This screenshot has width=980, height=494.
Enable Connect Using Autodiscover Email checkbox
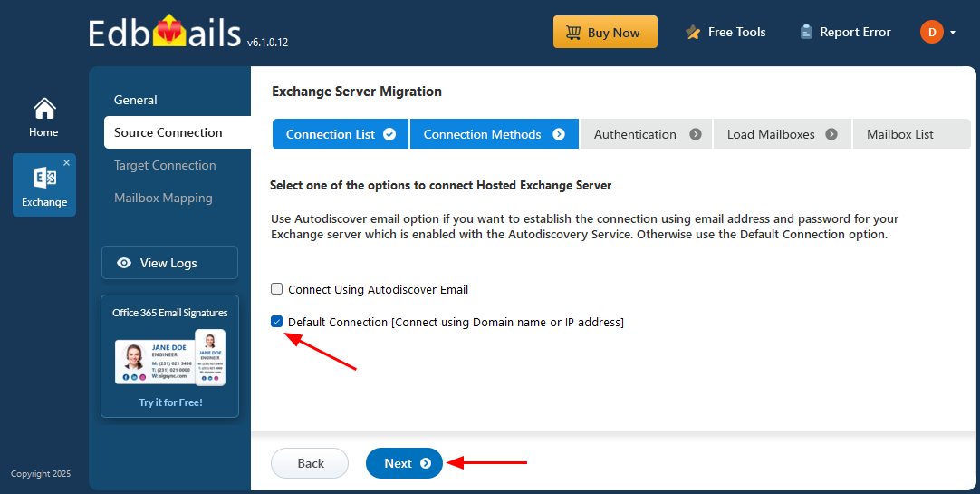point(277,289)
